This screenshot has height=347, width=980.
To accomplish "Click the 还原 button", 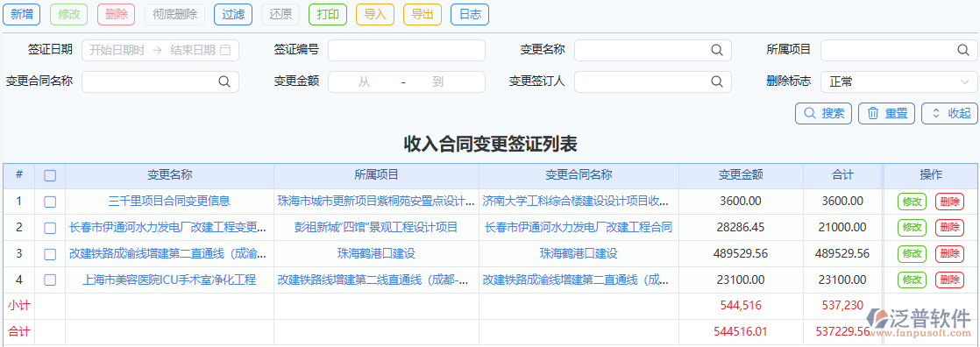I will click(x=280, y=14).
